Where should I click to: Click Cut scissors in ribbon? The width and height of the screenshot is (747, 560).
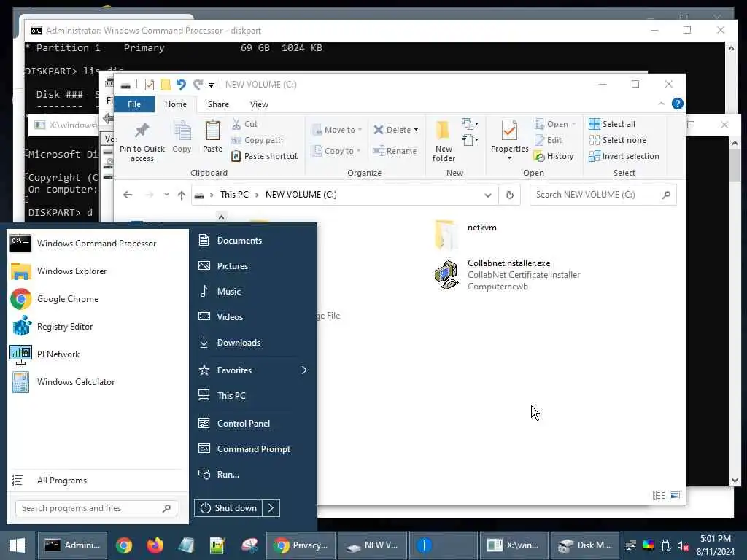tap(236, 124)
